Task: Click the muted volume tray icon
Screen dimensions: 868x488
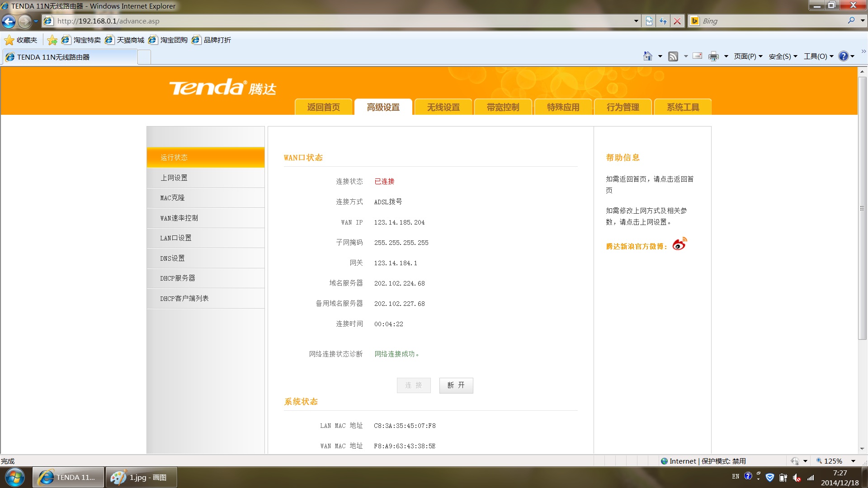Action: [797, 478]
